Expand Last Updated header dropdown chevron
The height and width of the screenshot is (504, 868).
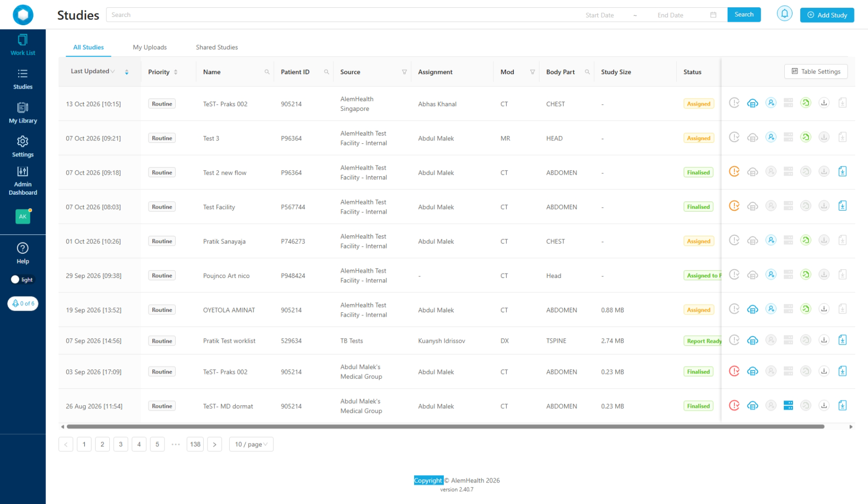(113, 72)
